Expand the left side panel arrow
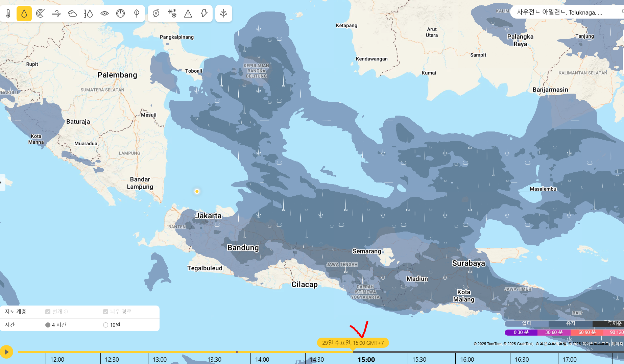This screenshot has height=364, width=624. coord(1,183)
